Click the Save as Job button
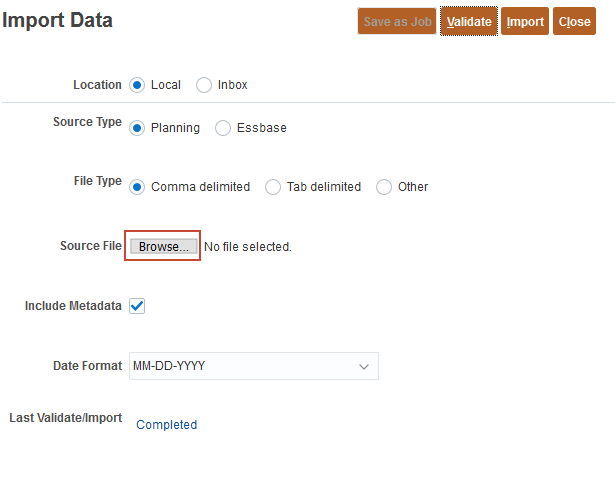The image size is (615, 479). click(397, 22)
